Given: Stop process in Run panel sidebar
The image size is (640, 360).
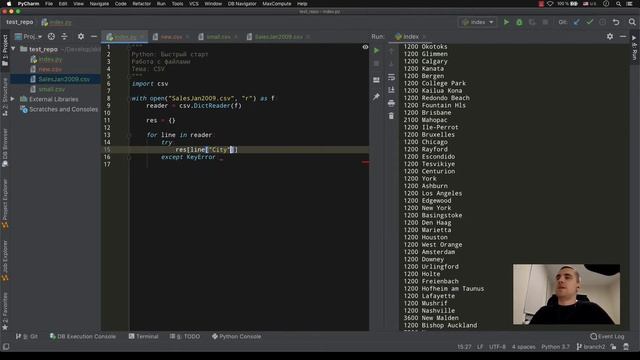Looking at the screenshot, I should (376, 64).
